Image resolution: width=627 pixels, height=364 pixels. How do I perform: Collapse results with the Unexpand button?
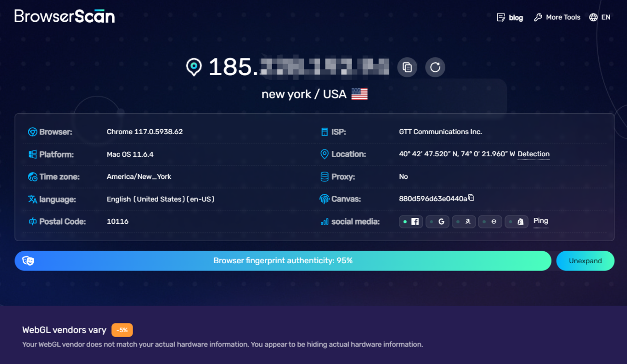[x=585, y=260]
